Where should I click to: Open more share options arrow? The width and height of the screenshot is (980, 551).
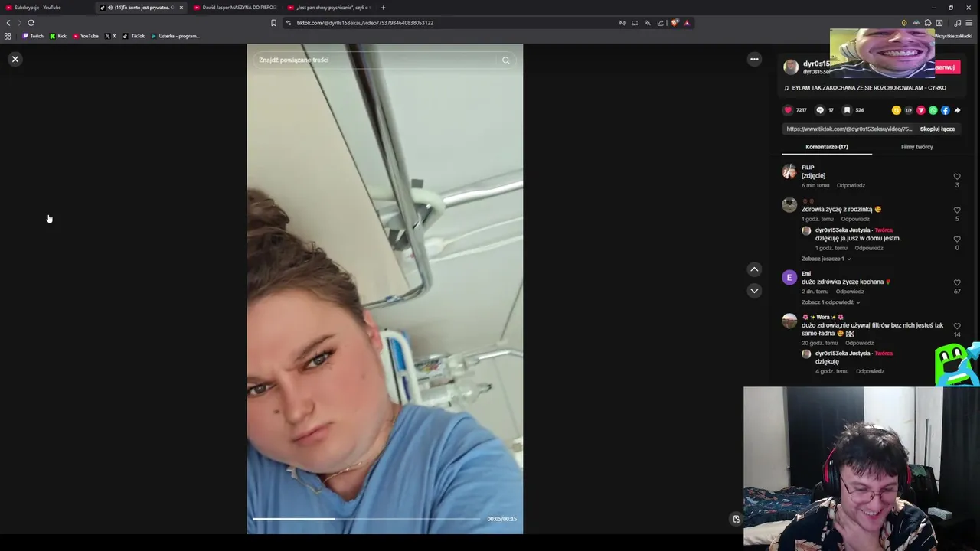point(957,110)
